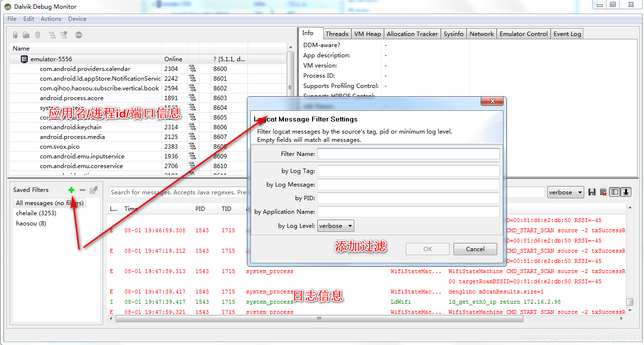Close the Logcat Message Filter Settings dialog

(492, 101)
